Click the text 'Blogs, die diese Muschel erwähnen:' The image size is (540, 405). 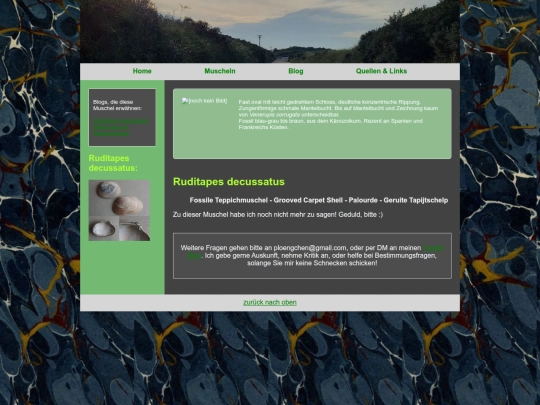[x=117, y=105]
